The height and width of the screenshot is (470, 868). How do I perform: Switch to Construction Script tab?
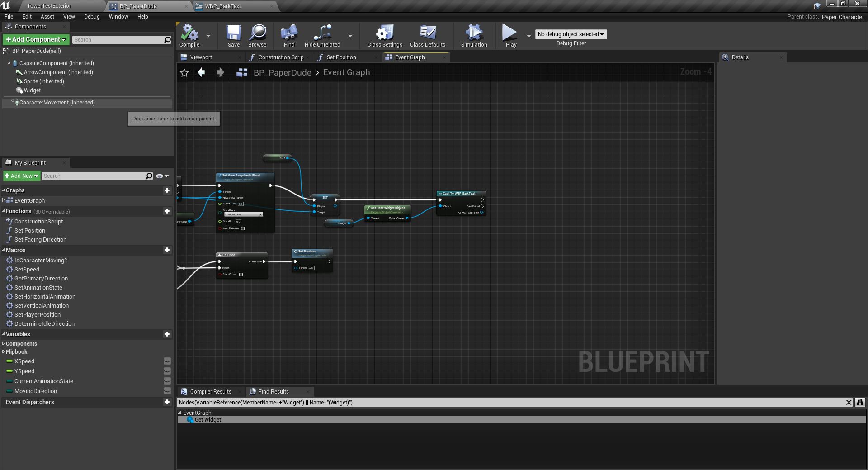(280, 57)
